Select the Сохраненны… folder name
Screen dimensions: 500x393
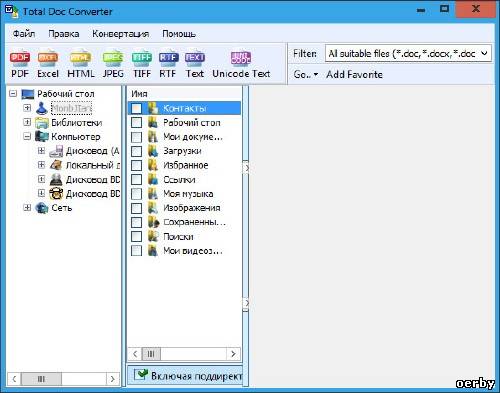194,222
